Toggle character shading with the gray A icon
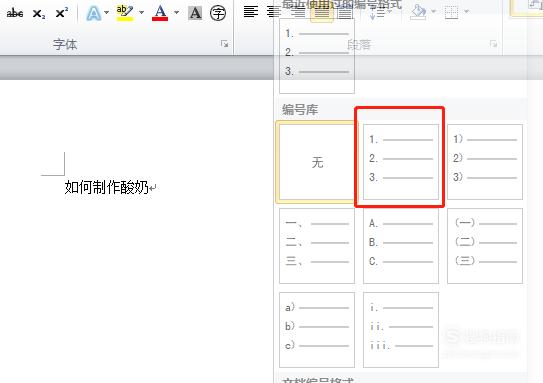543x383 pixels. tap(195, 13)
